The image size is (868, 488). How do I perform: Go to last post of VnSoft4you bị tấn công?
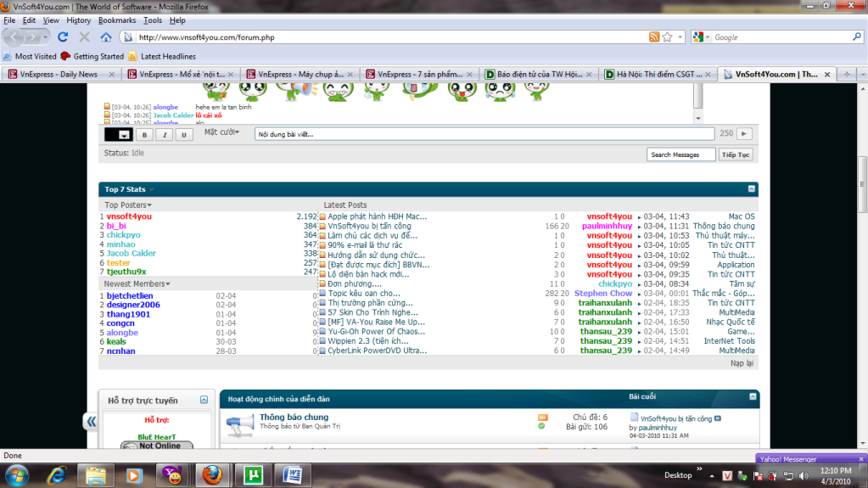718,418
